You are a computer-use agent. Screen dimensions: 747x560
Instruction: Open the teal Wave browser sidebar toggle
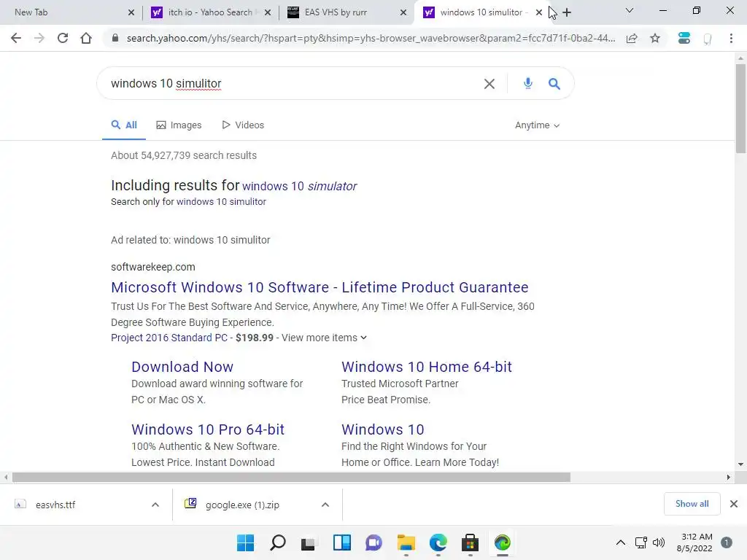pos(684,38)
